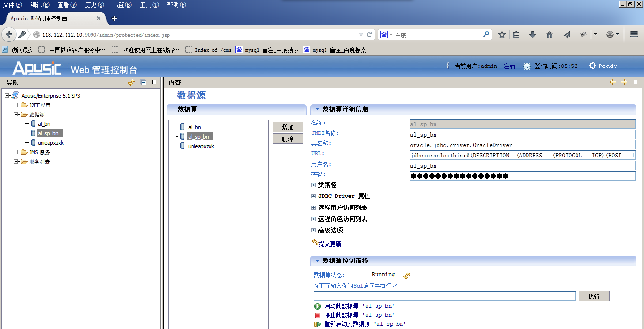Screen dimensions: 644x329
Task: Open the bookmarks list icon
Action: pyautogui.click(x=516, y=34)
